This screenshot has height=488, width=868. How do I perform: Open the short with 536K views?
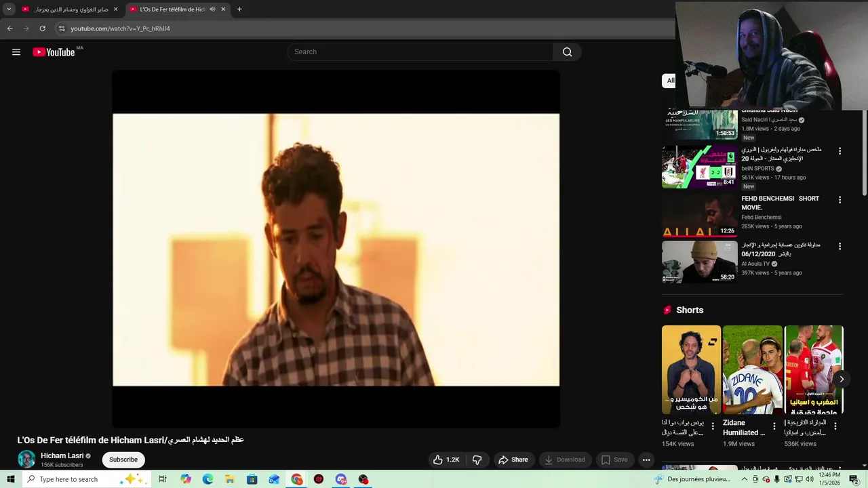click(x=814, y=369)
